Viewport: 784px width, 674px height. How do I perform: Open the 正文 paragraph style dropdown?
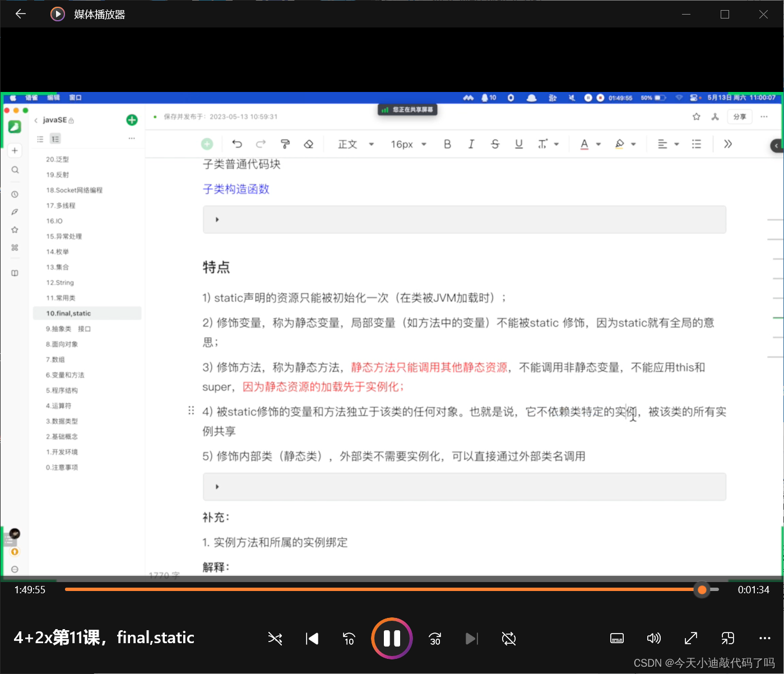tap(356, 144)
